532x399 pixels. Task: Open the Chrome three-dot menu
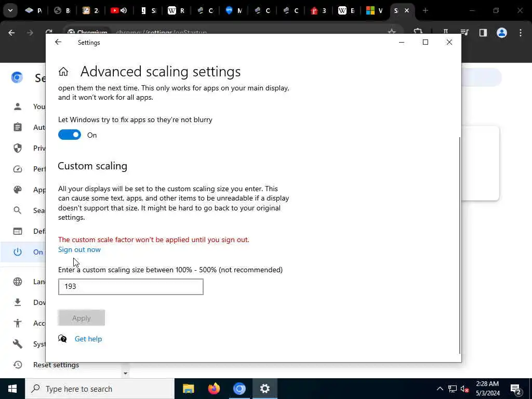click(521, 33)
